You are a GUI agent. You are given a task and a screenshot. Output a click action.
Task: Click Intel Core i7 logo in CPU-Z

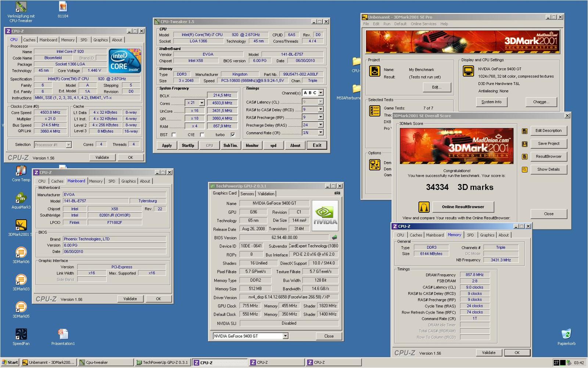click(x=125, y=61)
